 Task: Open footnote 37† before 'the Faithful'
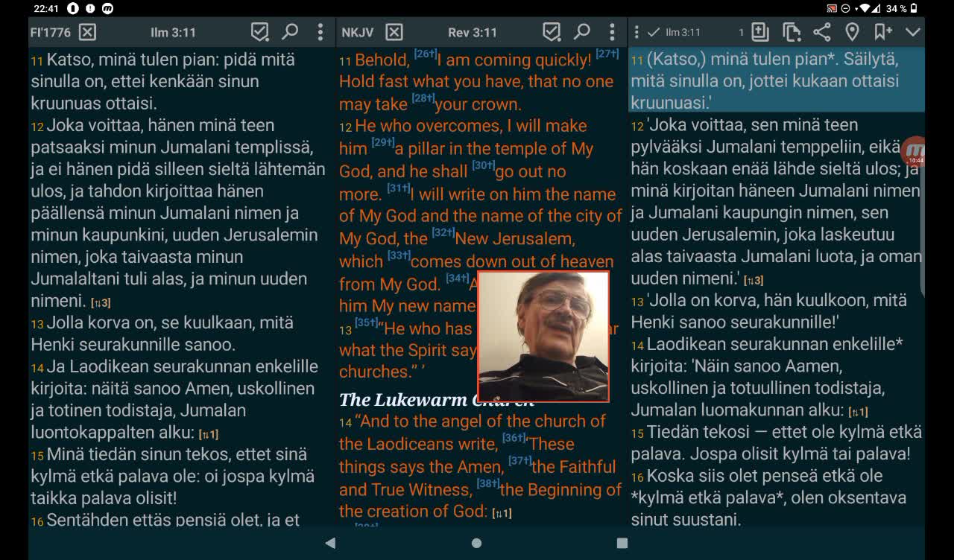[x=519, y=461]
